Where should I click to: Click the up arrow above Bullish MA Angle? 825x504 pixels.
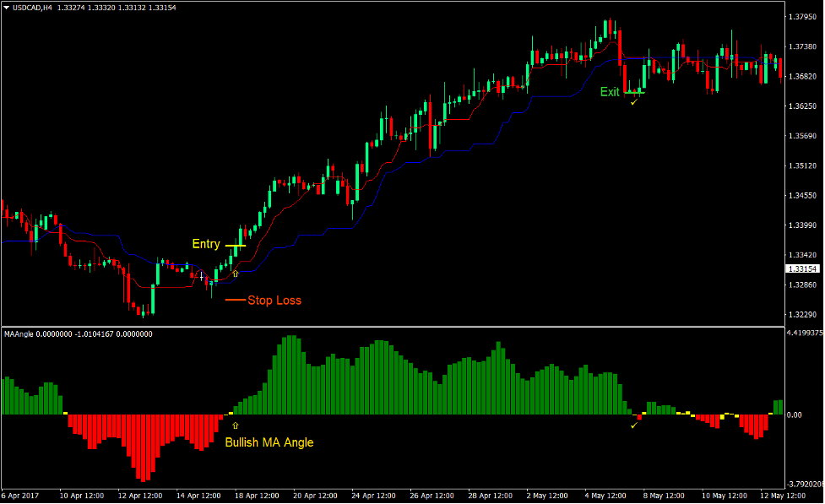click(x=236, y=426)
